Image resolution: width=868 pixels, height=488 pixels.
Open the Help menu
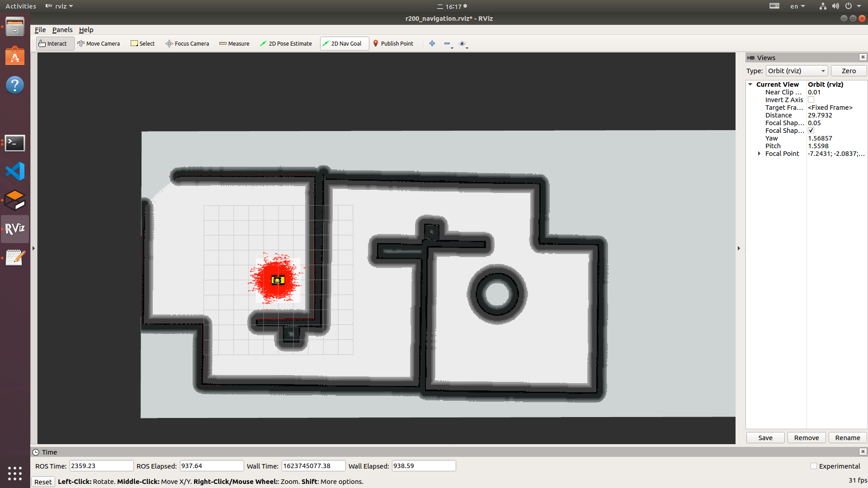click(x=86, y=29)
